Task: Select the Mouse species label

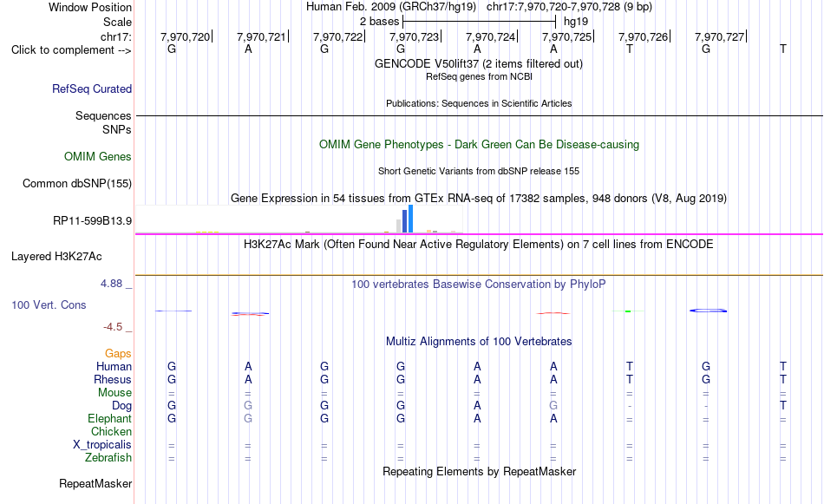Action: (x=114, y=393)
